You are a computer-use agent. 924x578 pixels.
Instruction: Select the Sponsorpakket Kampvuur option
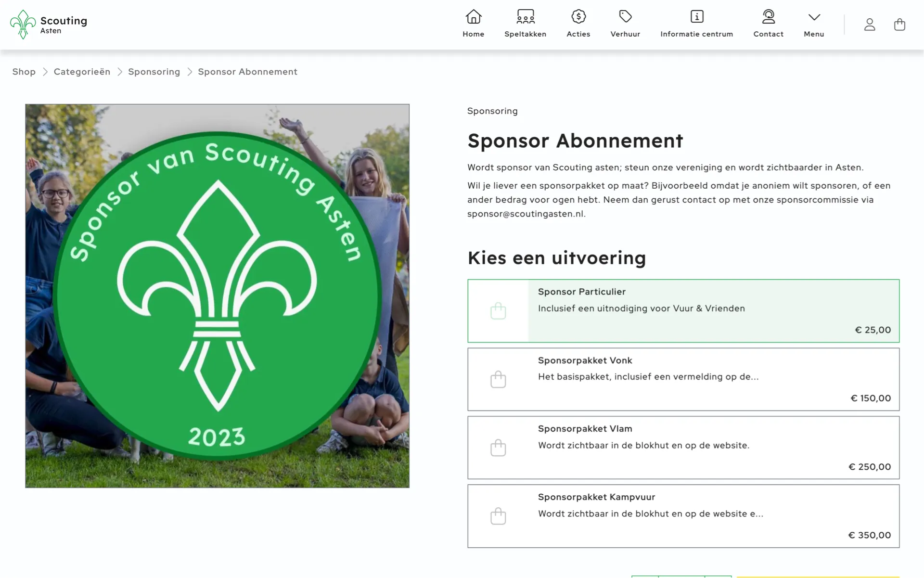coord(683,516)
